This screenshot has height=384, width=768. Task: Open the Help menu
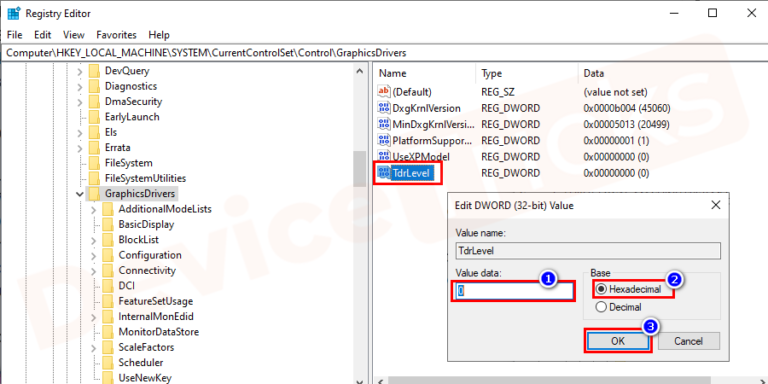[x=159, y=35]
